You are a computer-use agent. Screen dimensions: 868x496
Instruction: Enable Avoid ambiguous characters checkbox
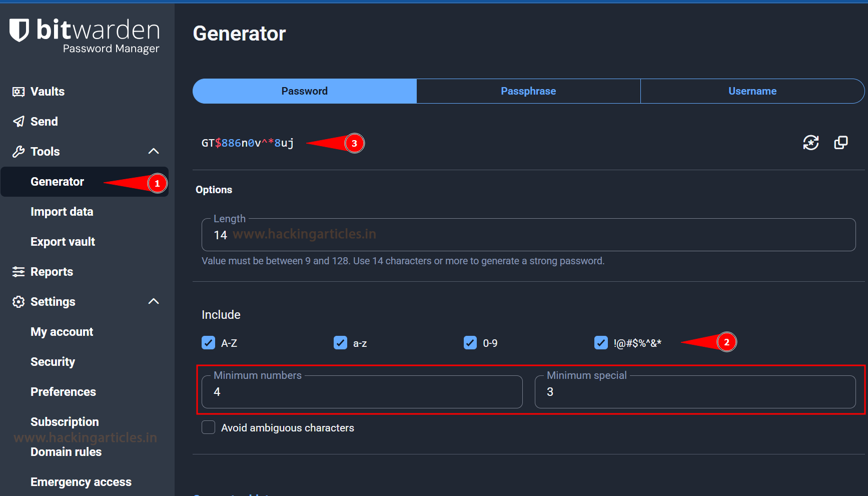[x=208, y=427]
